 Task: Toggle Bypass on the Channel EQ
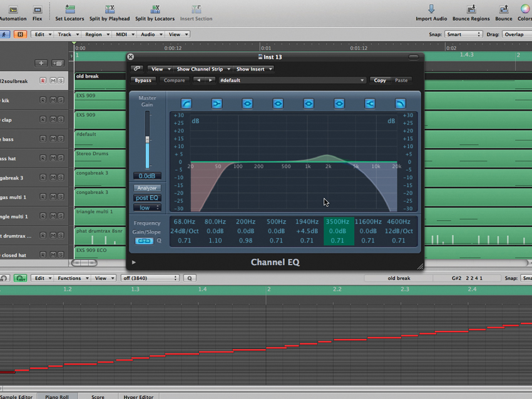coord(143,80)
